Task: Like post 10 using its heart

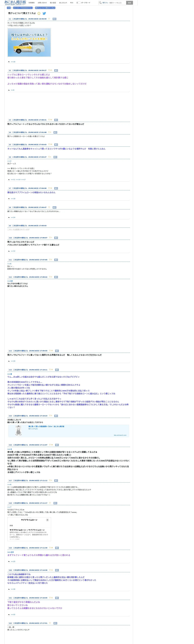Action: [x=50, y=238]
